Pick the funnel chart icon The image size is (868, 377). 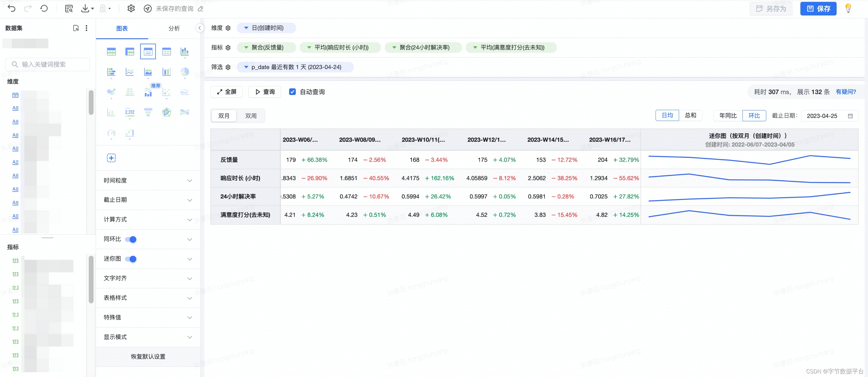148,112
